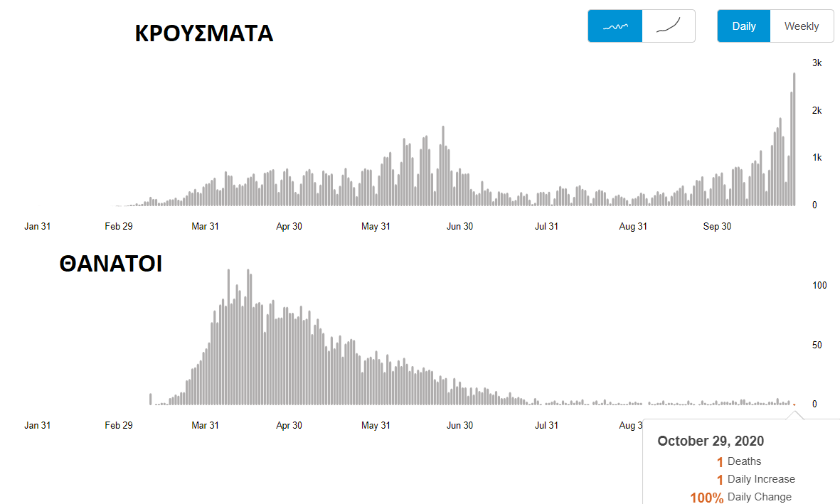Click the 100 label on deaths y-axis

(819, 286)
